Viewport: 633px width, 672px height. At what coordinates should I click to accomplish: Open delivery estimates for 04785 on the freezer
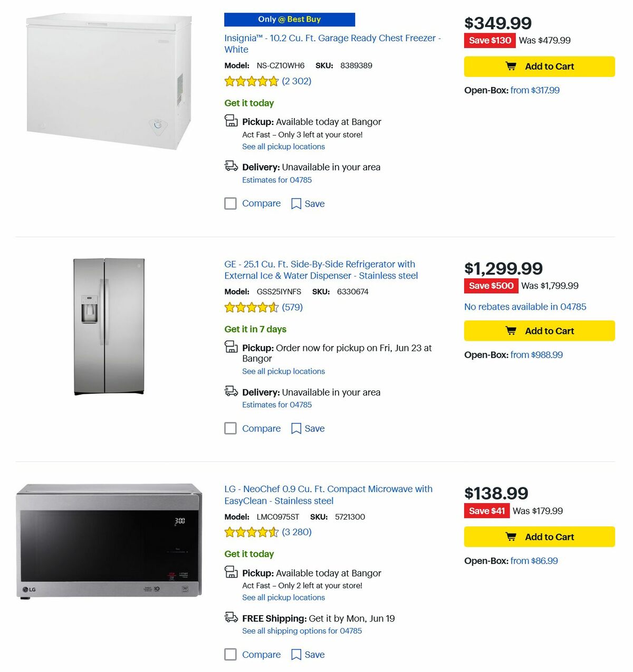click(276, 180)
